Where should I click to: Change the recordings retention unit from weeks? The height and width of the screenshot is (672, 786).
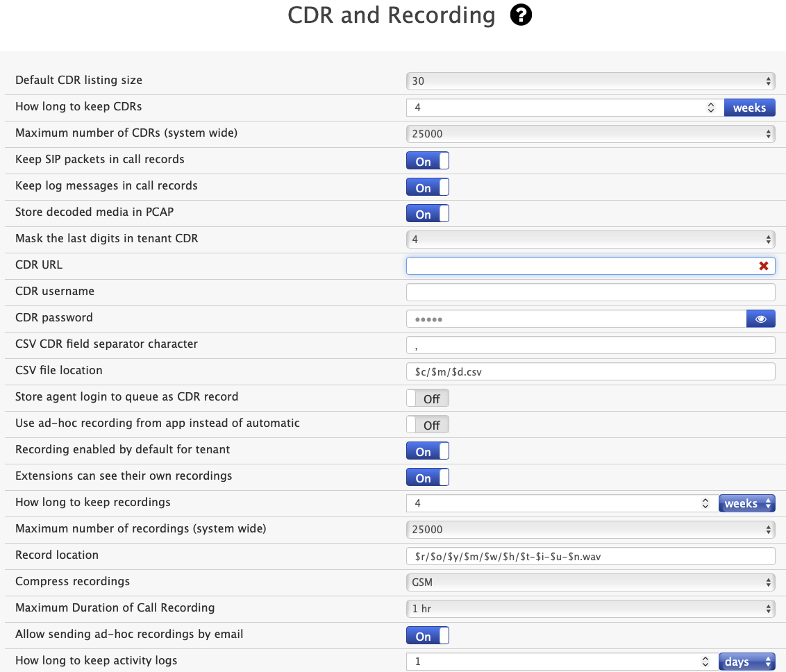point(747,503)
